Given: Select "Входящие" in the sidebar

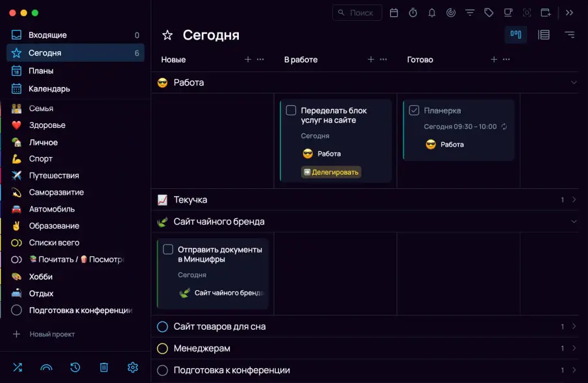Looking at the screenshot, I should click(x=47, y=35).
